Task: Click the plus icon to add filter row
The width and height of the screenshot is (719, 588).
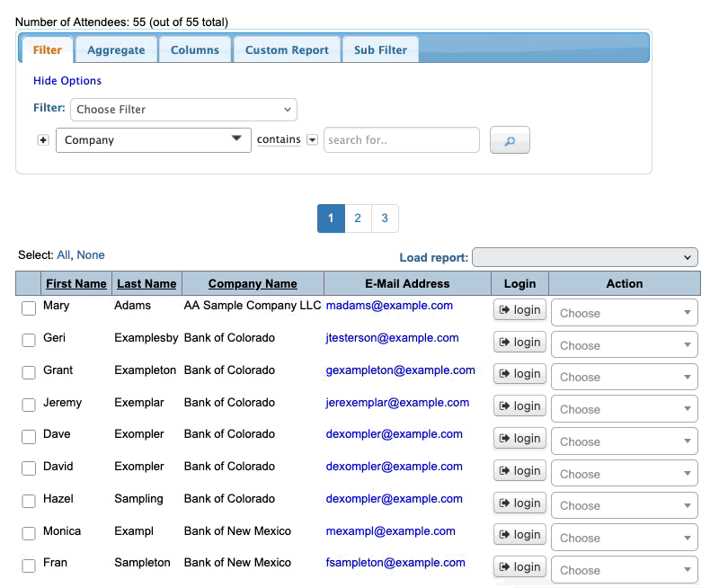Action: [x=43, y=140]
